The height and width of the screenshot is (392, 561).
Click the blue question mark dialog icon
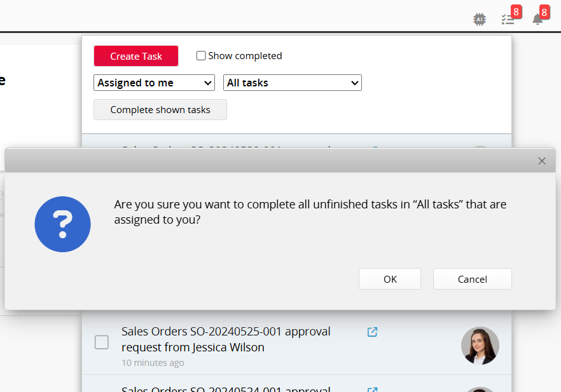62,224
